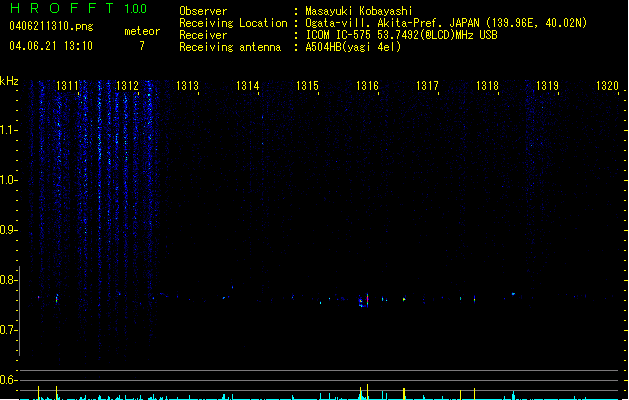Click the 1313 time axis marker

[187, 86]
